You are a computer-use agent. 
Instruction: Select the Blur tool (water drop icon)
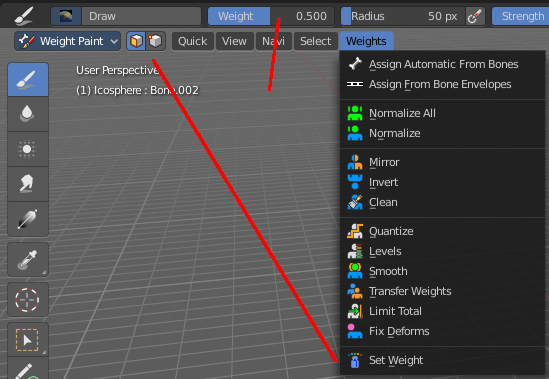(x=28, y=114)
